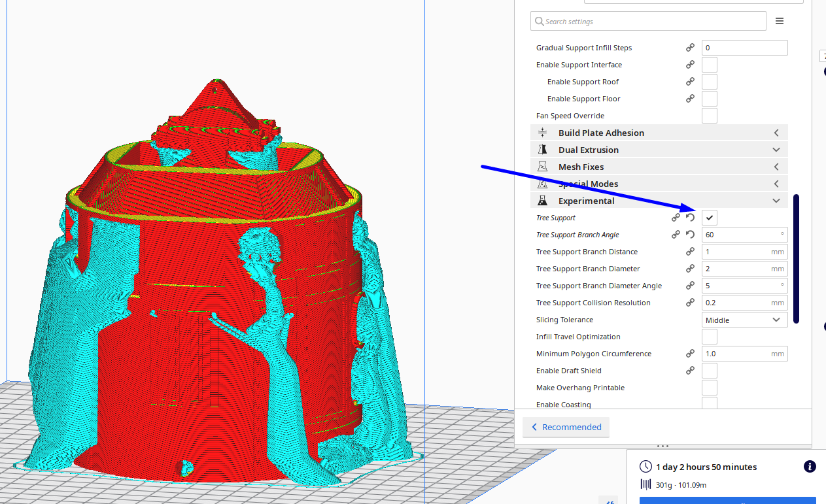The image size is (826, 504).
Task: Open the settings visibility hamburger menu
Action: (x=780, y=22)
